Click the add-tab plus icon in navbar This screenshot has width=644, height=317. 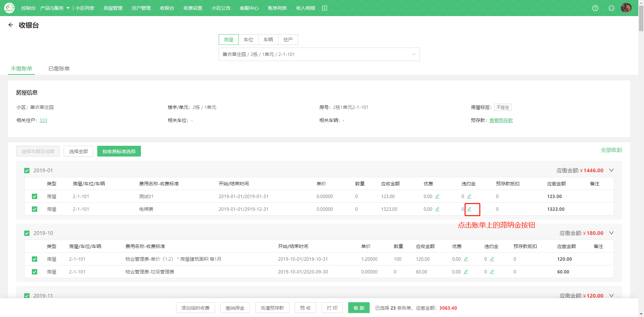click(325, 8)
